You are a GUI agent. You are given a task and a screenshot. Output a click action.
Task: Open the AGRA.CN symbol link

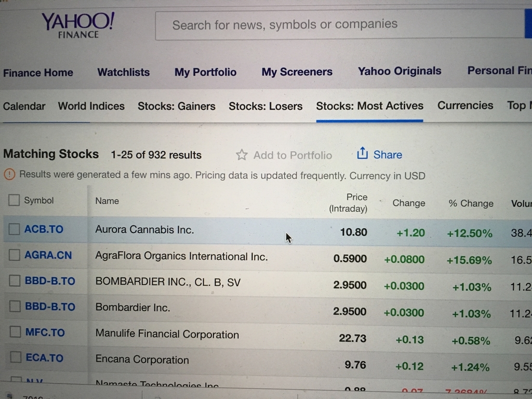(x=48, y=255)
